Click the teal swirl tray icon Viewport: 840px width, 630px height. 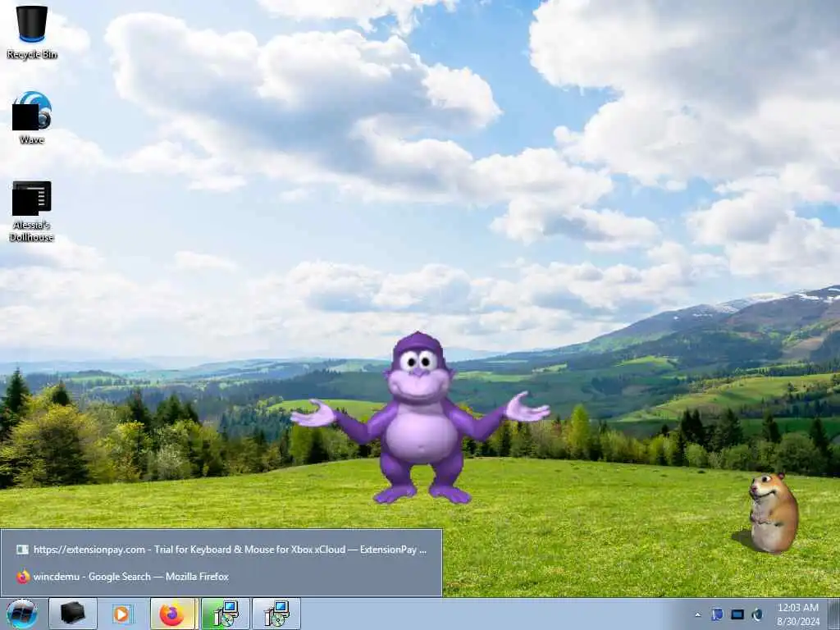point(757,614)
